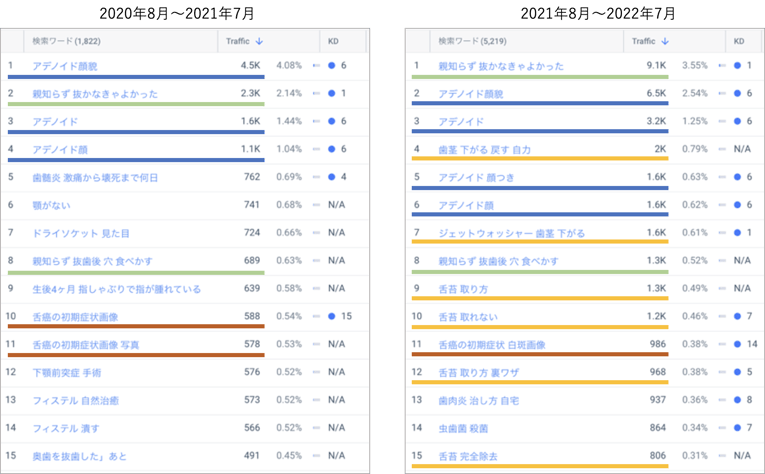
Task: Click KD dot for 親知らず 抜かなきゃよかった in 2021–2022 table
Action: click(x=738, y=65)
